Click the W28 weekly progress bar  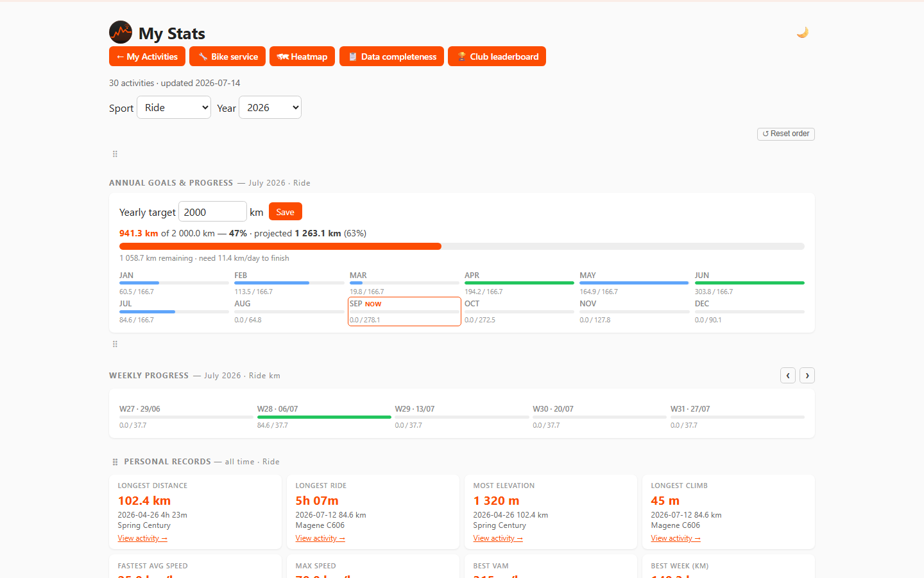pyautogui.click(x=324, y=417)
